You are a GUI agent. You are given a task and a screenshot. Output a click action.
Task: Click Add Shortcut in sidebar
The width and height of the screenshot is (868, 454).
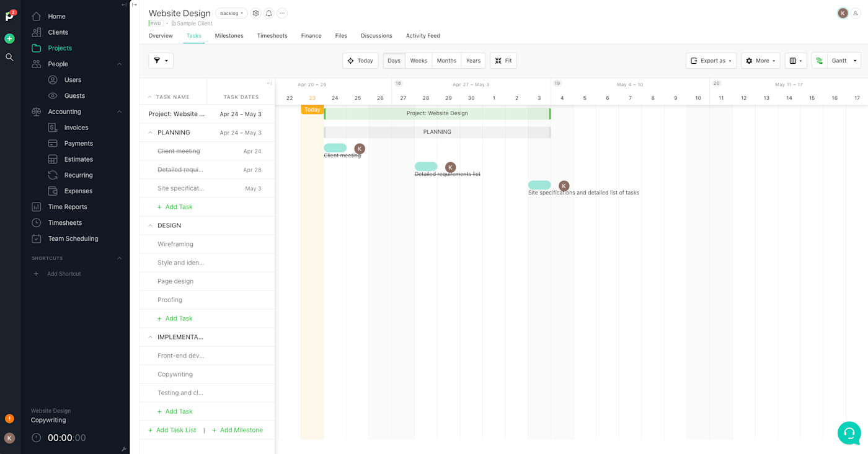pos(57,274)
